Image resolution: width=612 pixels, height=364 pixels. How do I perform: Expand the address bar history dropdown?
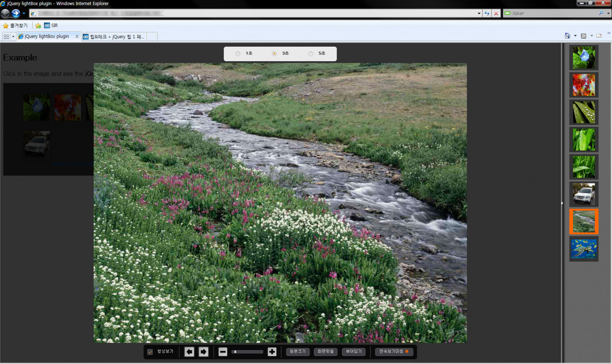pos(479,13)
